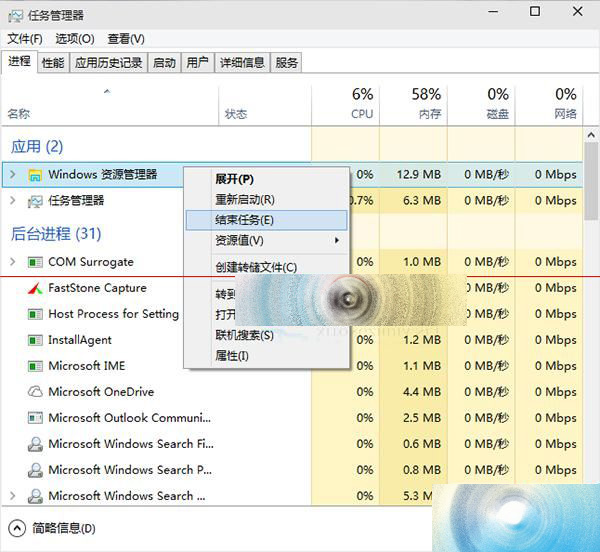The image size is (600, 552).
Task: Click the Windows 资源管理器 folder icon
Action: (35, 175)
